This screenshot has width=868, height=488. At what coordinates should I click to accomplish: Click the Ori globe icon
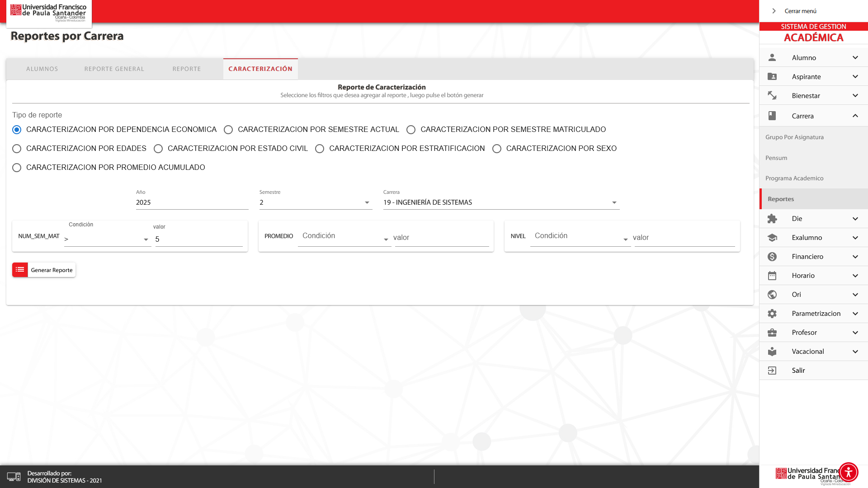772,295
